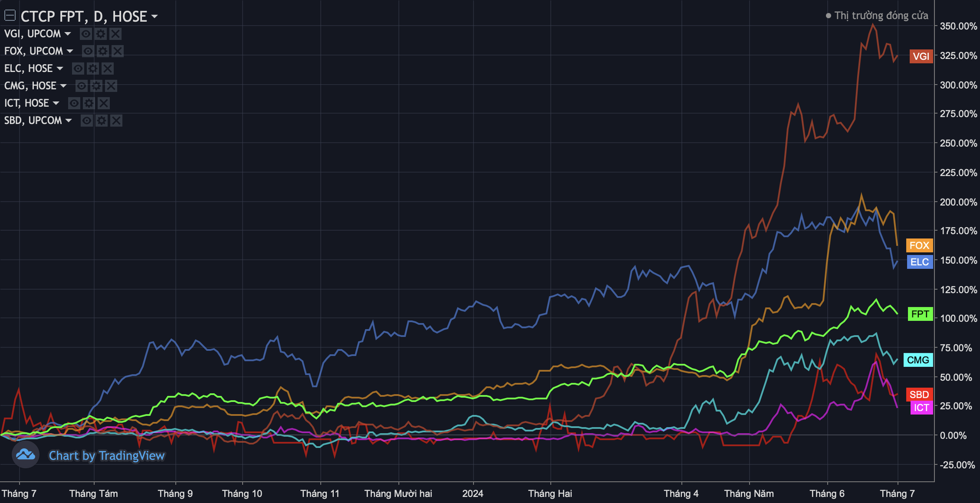Click the market closed status indicator
This screenshot has height=503, width=980.
point(877,16)
